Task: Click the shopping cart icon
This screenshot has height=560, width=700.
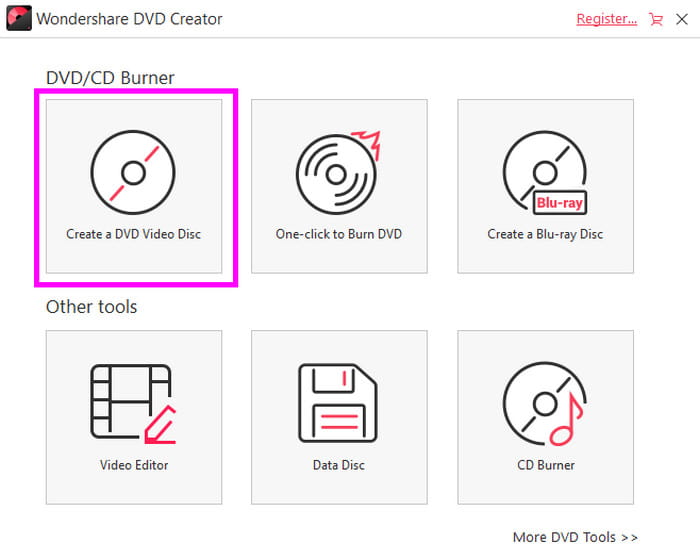Action: pyautogui.click(x=656, y=19)
